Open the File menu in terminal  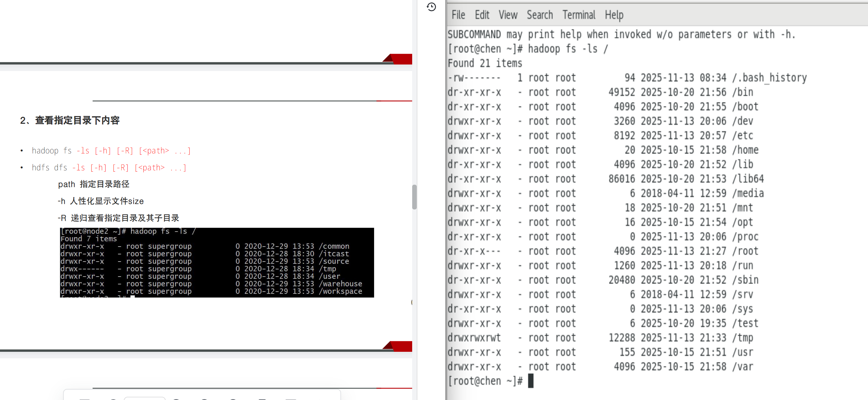point(458,15)
